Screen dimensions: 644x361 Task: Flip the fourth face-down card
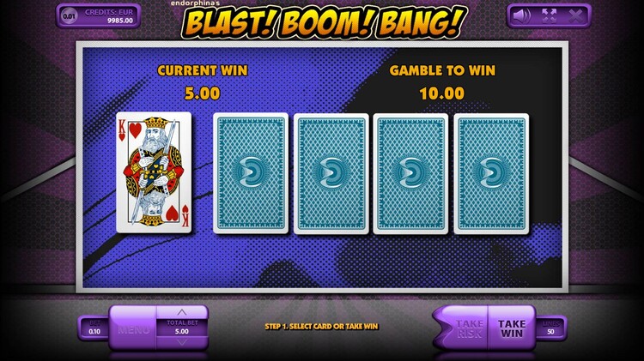coord(491,173)
